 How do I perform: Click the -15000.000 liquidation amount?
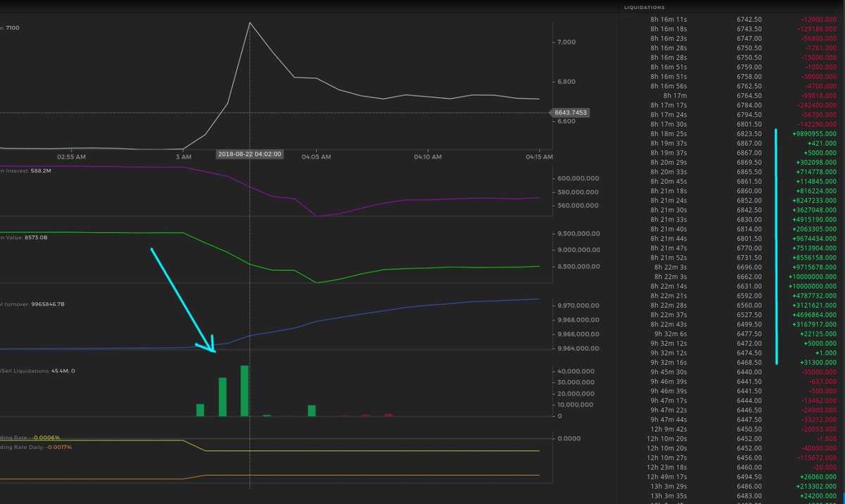(x=820, y=58)
